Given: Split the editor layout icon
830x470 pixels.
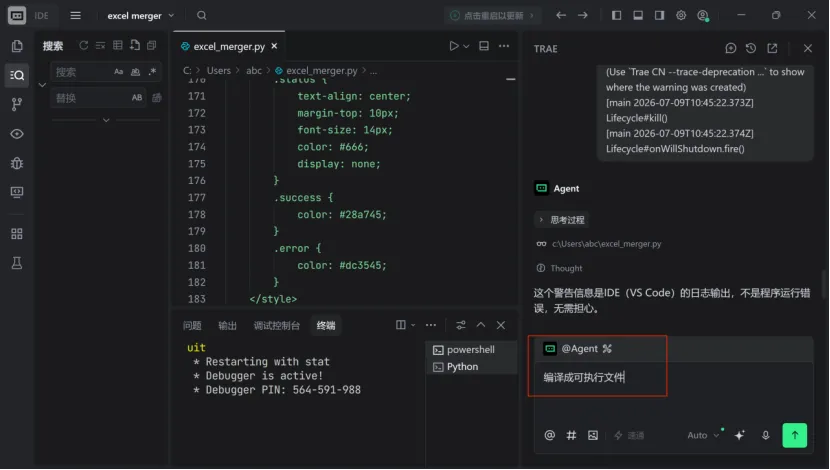Looking at the screenshot, I should tap(484, 46).
